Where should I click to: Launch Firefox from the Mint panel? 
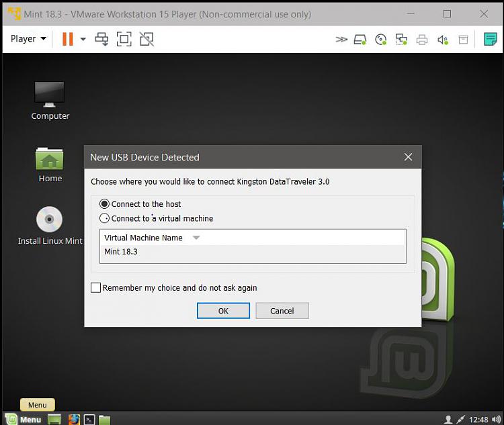pyautogui.click(x=74, y=419)
